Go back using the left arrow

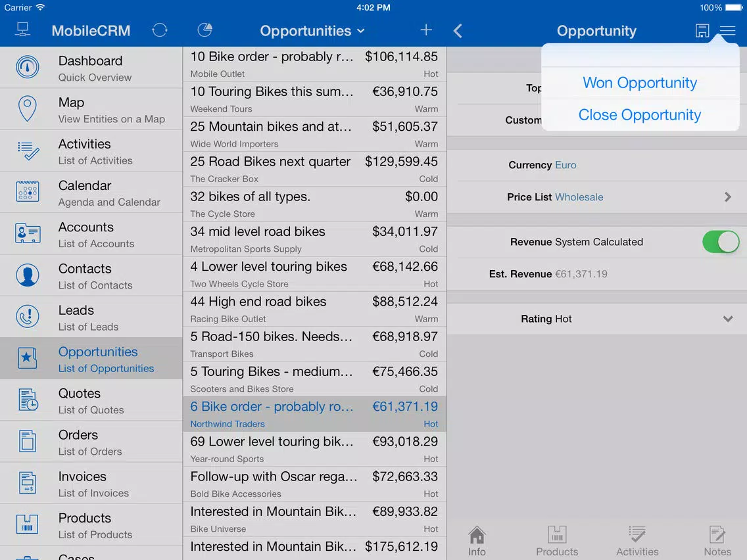tap(458, 31)
